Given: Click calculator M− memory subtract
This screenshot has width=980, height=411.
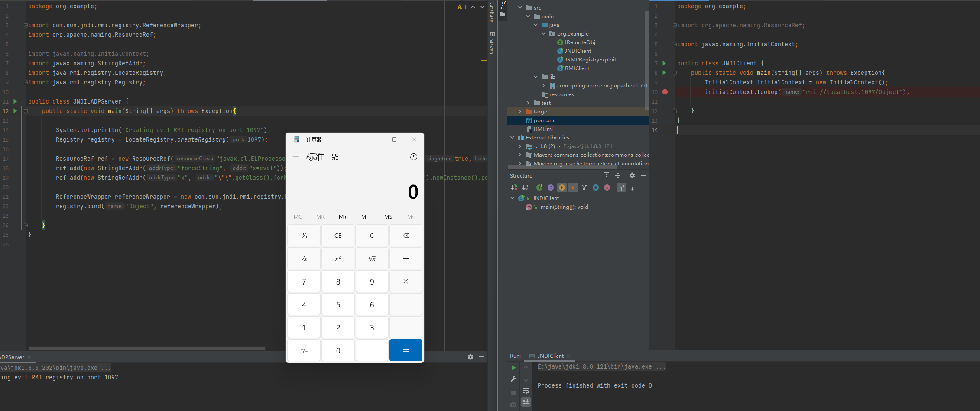Looking at the screenshot, I should point(365,217).
